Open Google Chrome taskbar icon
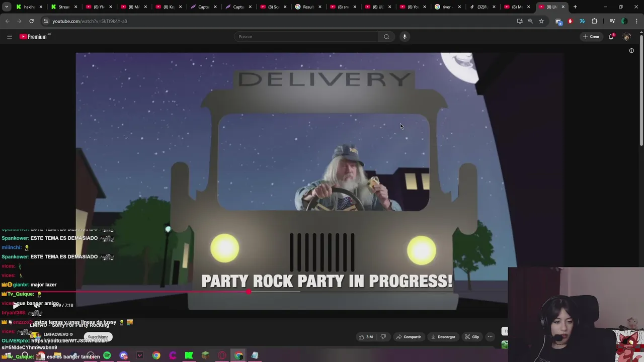The image size is (644, 362). [156, 356]
